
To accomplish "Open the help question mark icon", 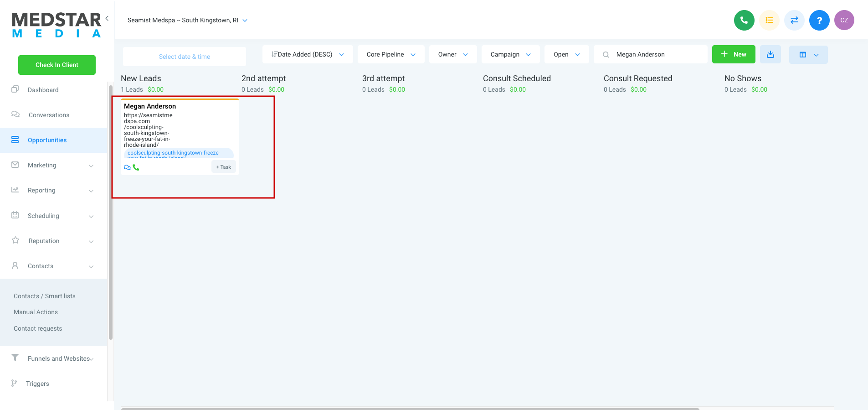I will pyautogui.click(x=819, y=20).
